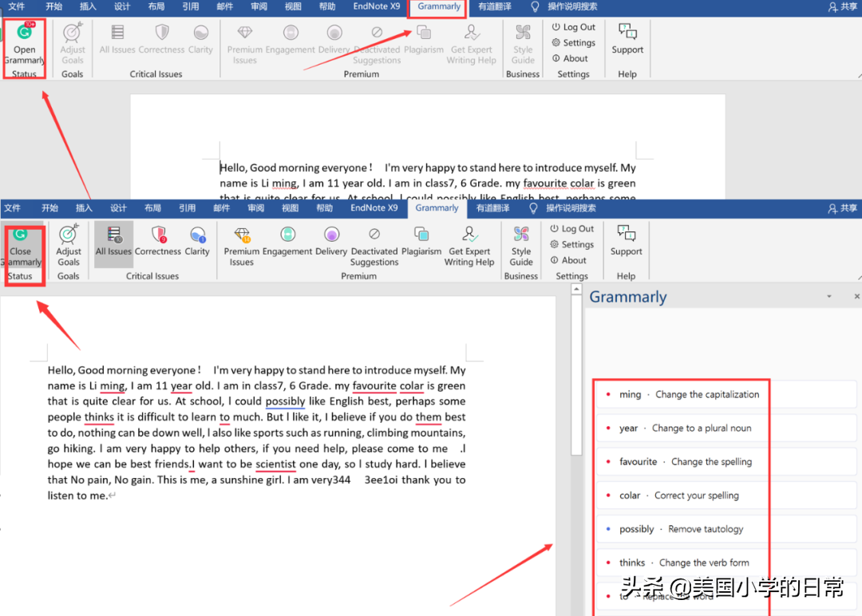Screen dimensions: 862x616
Task: Select 'possibly · Remove tautology' suggestion
Action: pos(727,529)
